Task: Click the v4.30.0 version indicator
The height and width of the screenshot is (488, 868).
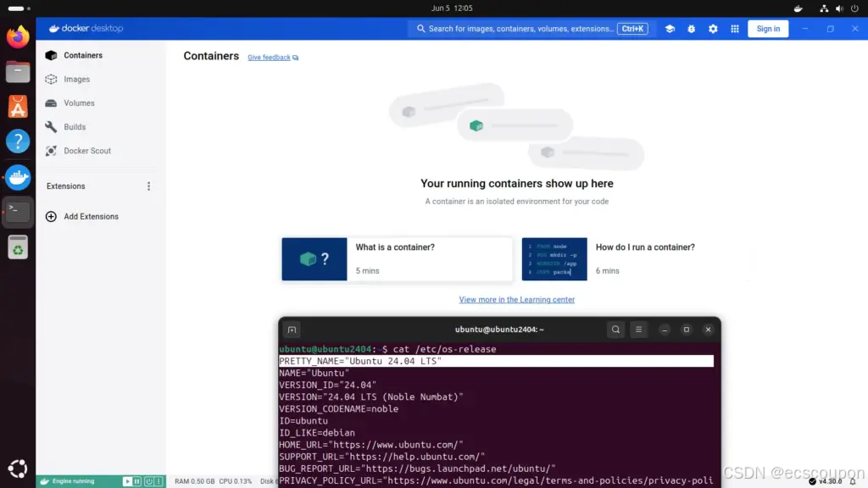Action: click(830, 481)
